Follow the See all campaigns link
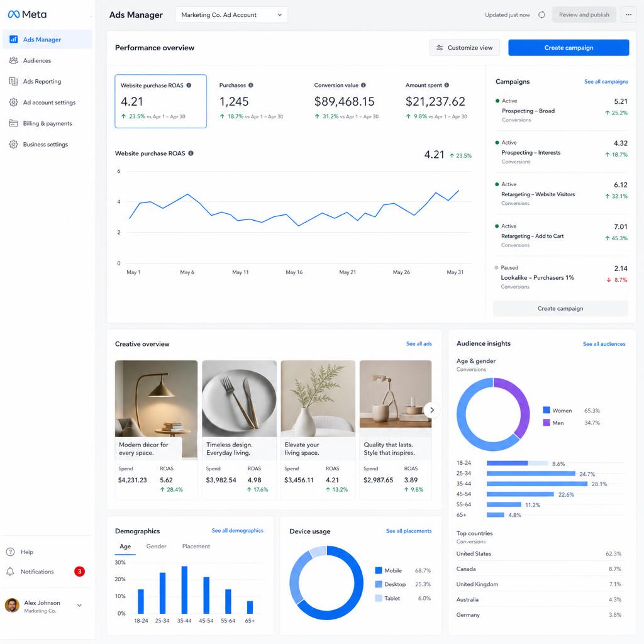Image resolution: width=644 pixels, height=644 pixels. coord(606,82)
